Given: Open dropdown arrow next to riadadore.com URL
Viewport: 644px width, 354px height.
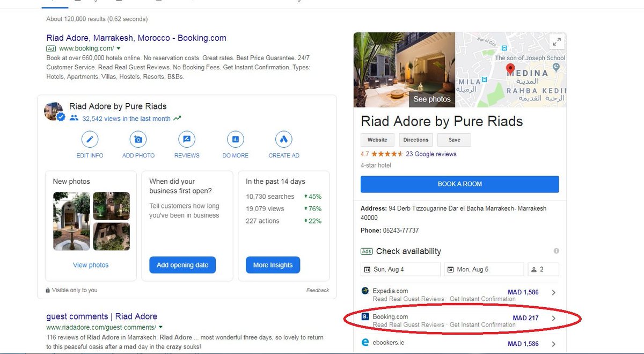Looking at the screenshot, I should tap(160, 328).
